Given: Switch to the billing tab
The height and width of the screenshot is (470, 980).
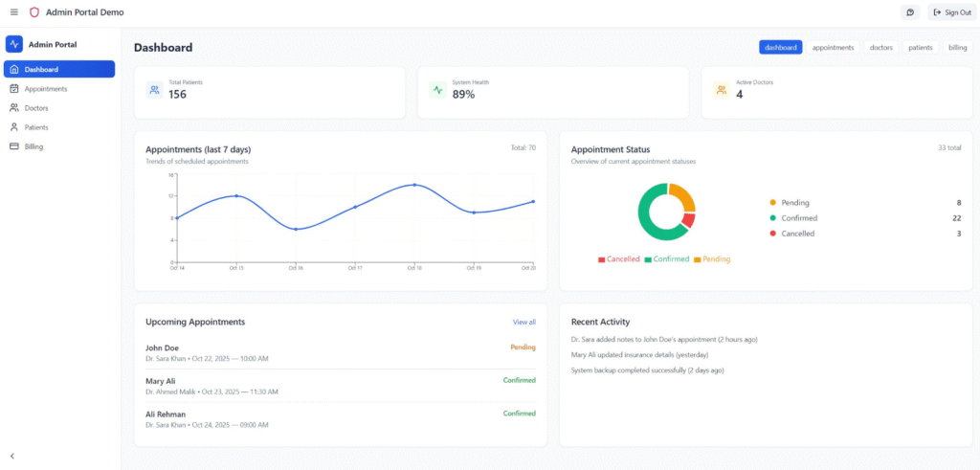Looking at the screenshot, I should pos(957,47).
